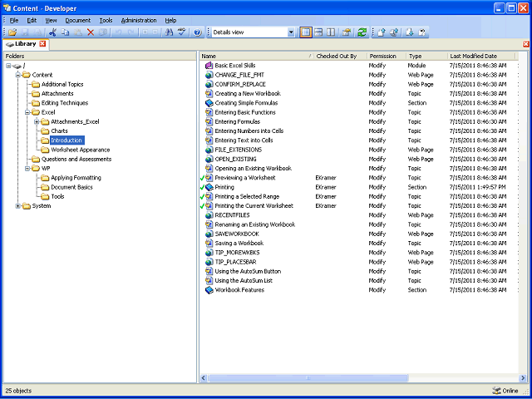The width and height of the screenshot is (532, 399).
Task: Toggle the horizontal split layout button
Action: point(318,32)
